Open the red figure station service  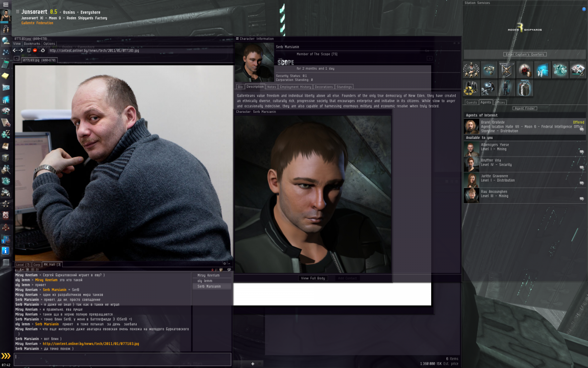[524, 70]
